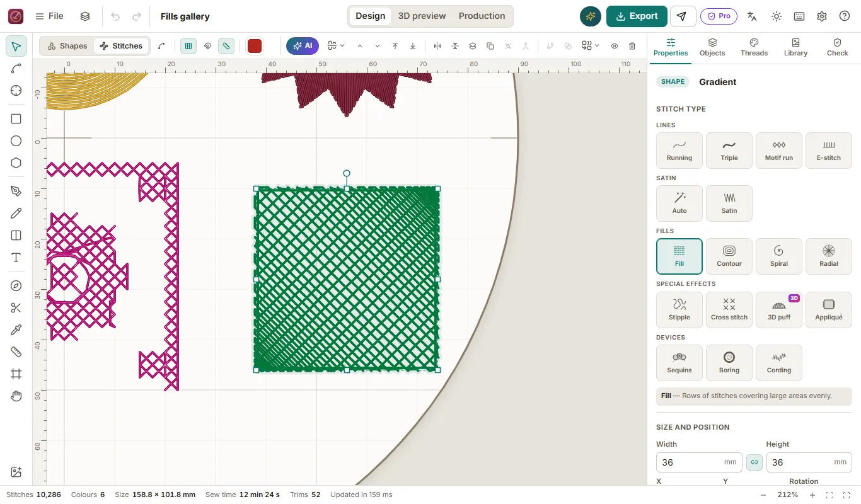Choose the E-stitch line type
Screen dimensions: 861x504
pyautogui.click(x=829, y=151)
